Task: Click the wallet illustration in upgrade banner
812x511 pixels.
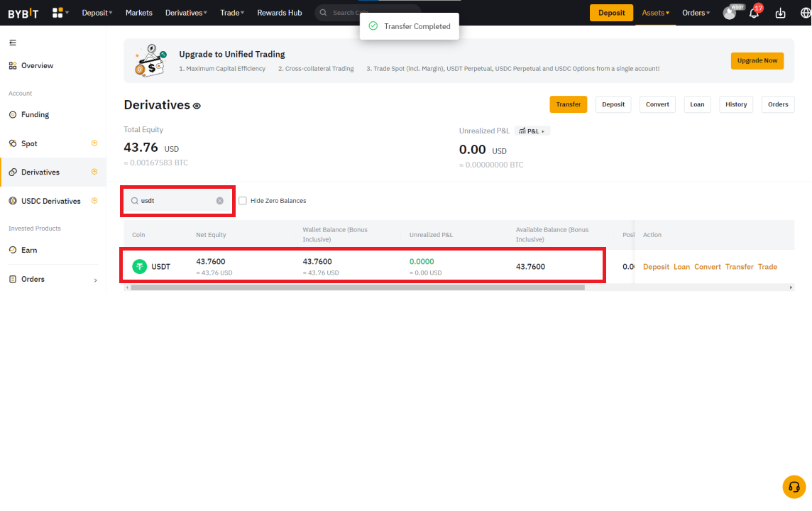Action: click(150, 60)
